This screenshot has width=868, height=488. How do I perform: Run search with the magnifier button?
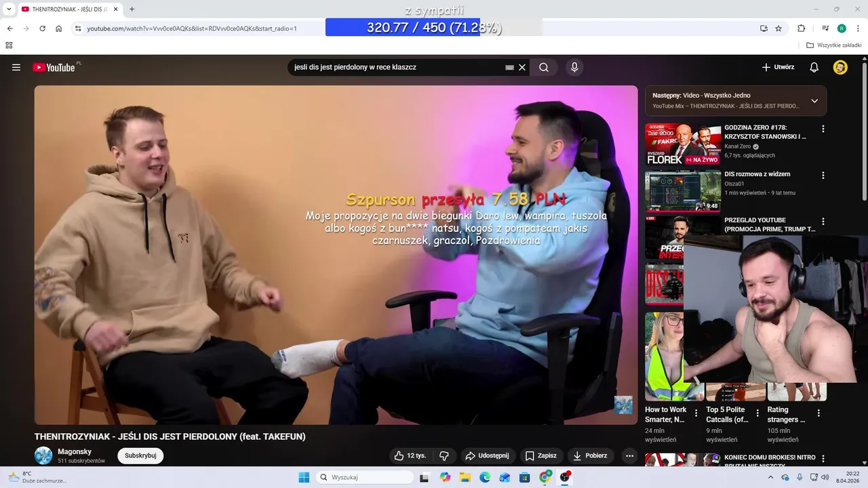(544, 67)
